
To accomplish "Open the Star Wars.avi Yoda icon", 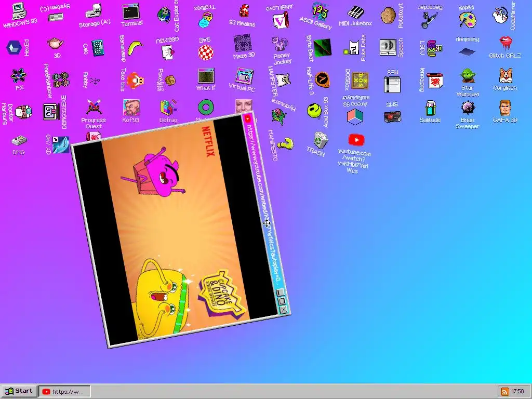I will tap(468, 75).
